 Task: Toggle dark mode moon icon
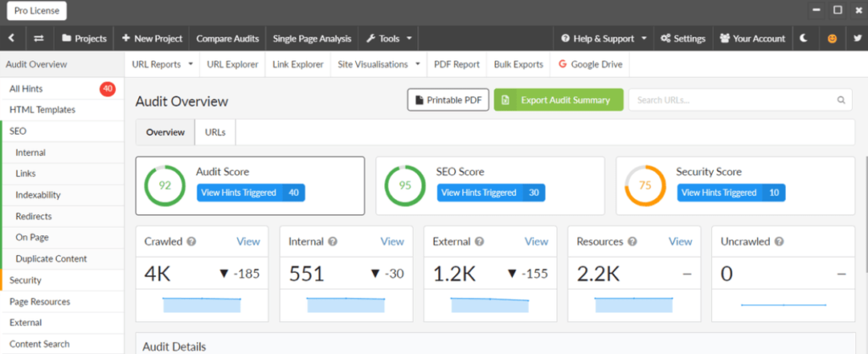805,38
